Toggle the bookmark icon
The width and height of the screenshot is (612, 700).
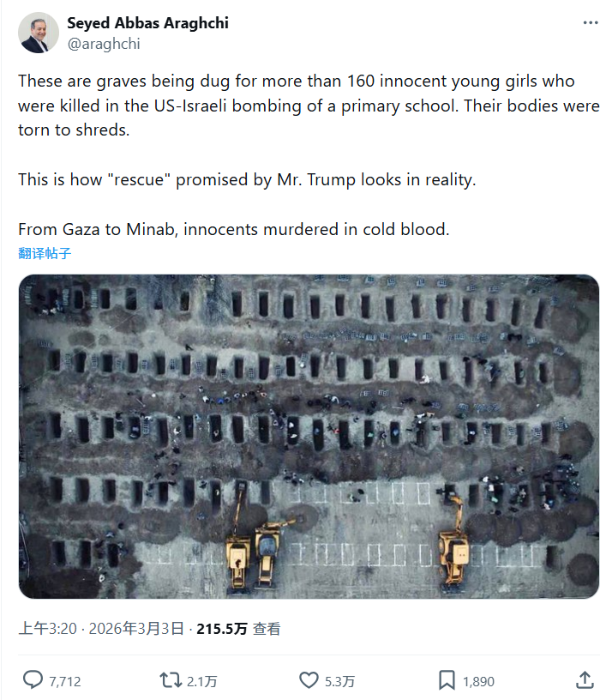(x=447, y=680)
